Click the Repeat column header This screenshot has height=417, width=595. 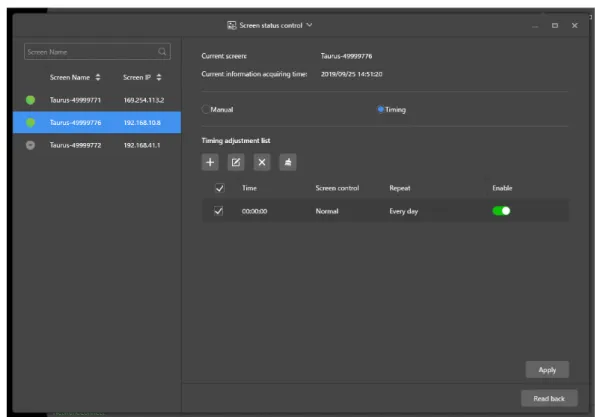click(400, 188)
